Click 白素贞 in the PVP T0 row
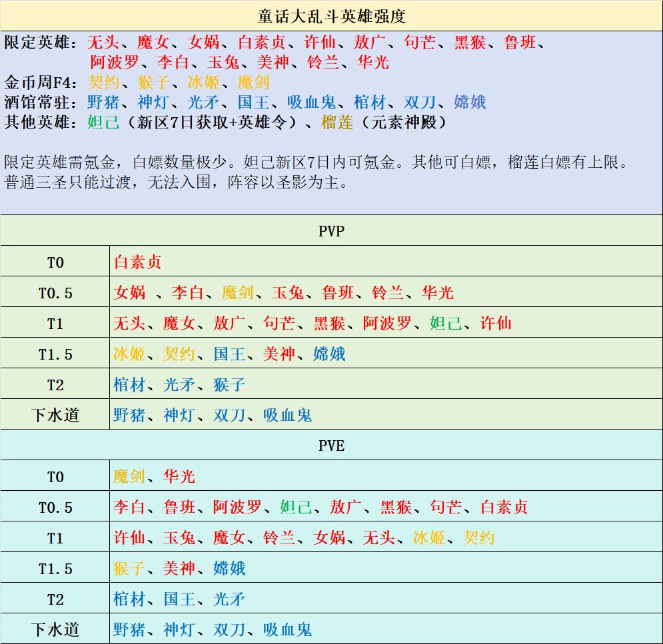The width and height of the screenshot is (663, 644). pyautogui.click(x=137, y=262)
